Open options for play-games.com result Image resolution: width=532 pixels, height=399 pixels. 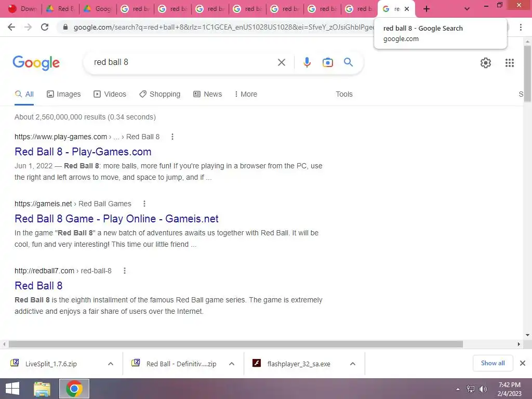(x=172, y=137)
